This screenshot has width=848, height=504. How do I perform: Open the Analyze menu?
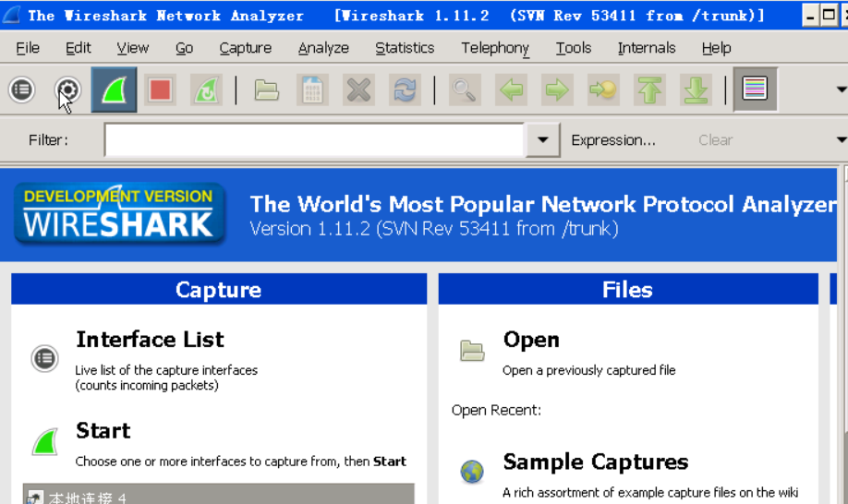(x=323, y=48)
